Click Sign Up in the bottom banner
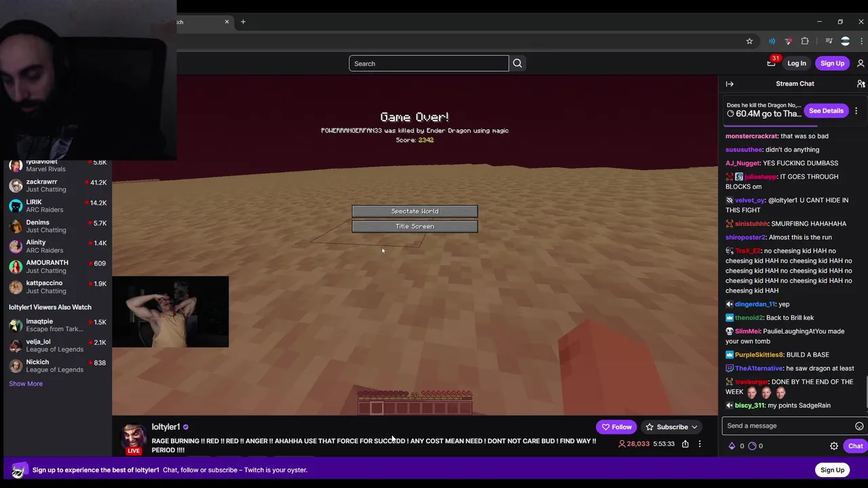The width and height of the screenshot is (868, 488). pos(832,470)
